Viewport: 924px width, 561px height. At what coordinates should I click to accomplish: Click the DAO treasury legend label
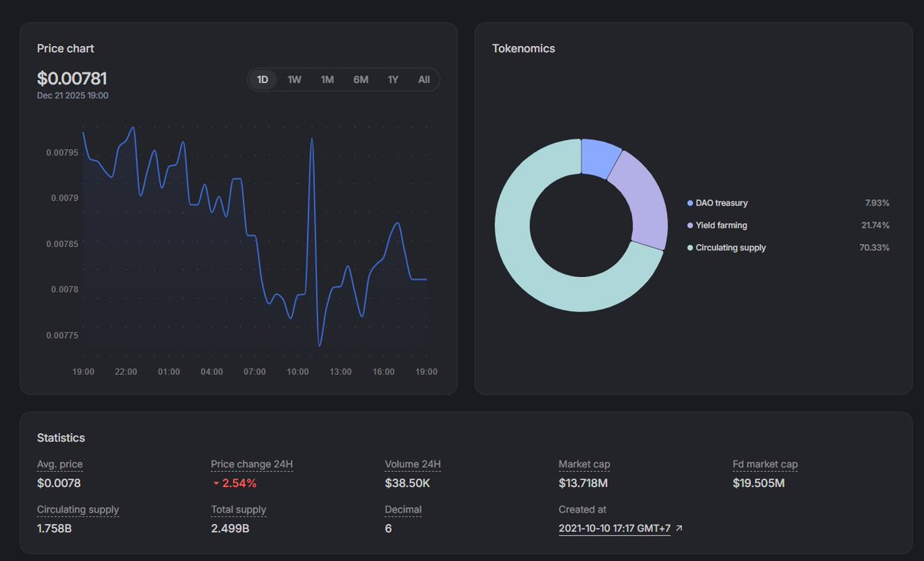click(721, 203)
